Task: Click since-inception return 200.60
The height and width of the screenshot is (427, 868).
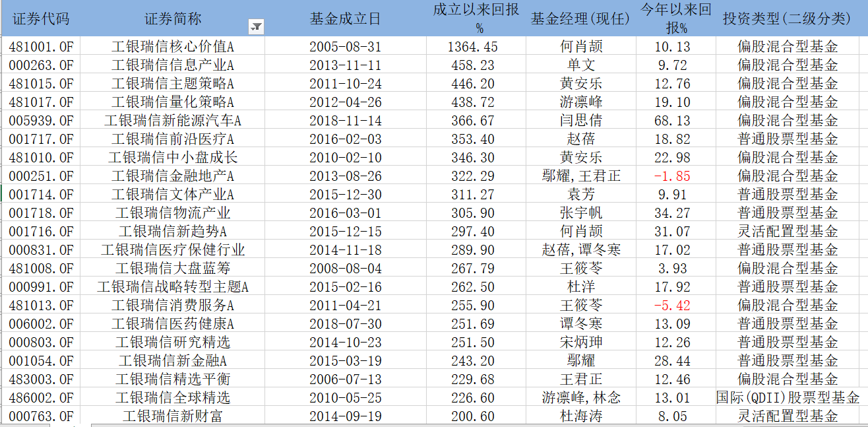Action: click(x=473, y=416)
